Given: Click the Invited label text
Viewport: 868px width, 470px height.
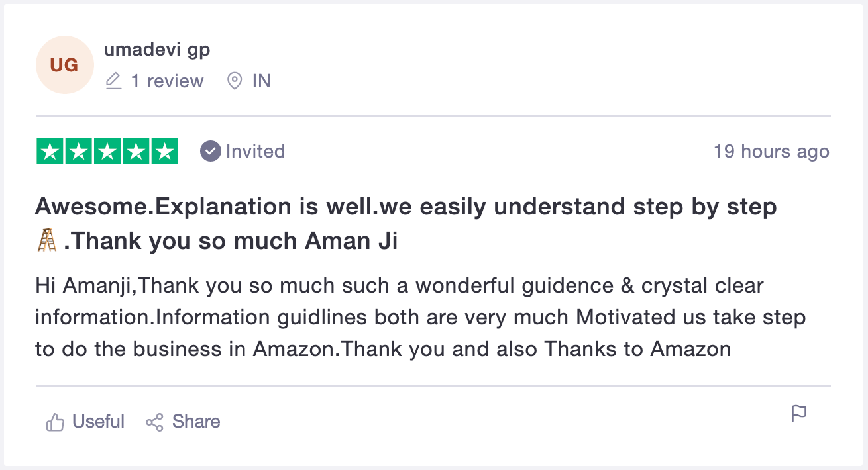Looking at the screenshot, I should tap(255, 151).
